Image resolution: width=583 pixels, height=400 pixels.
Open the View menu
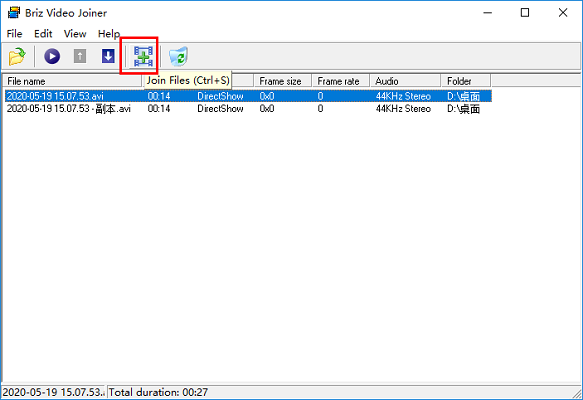(x=75, y=34)
